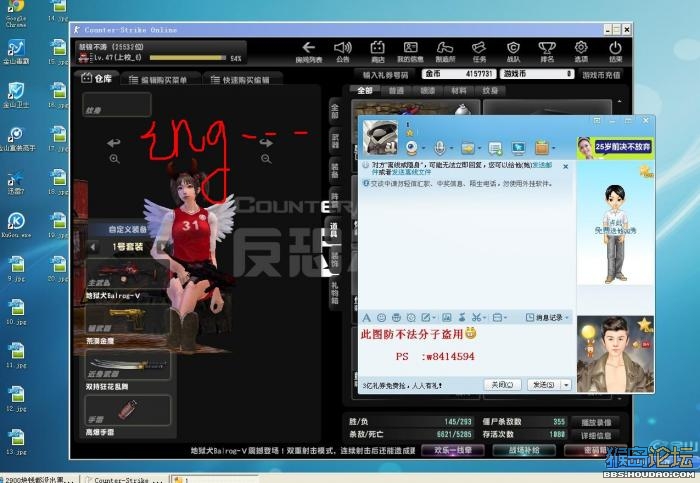Select the 全部 filter tab
Viewport: 700px width, 483px height.
[364, 91]
